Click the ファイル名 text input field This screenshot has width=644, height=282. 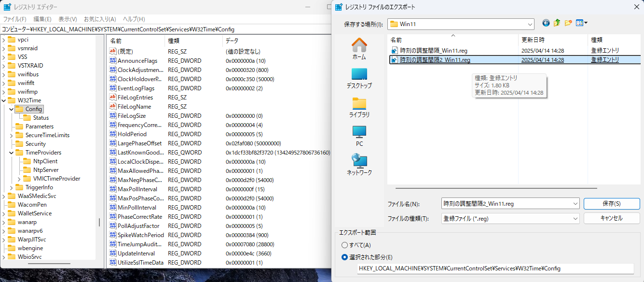(x=507, y=204)
